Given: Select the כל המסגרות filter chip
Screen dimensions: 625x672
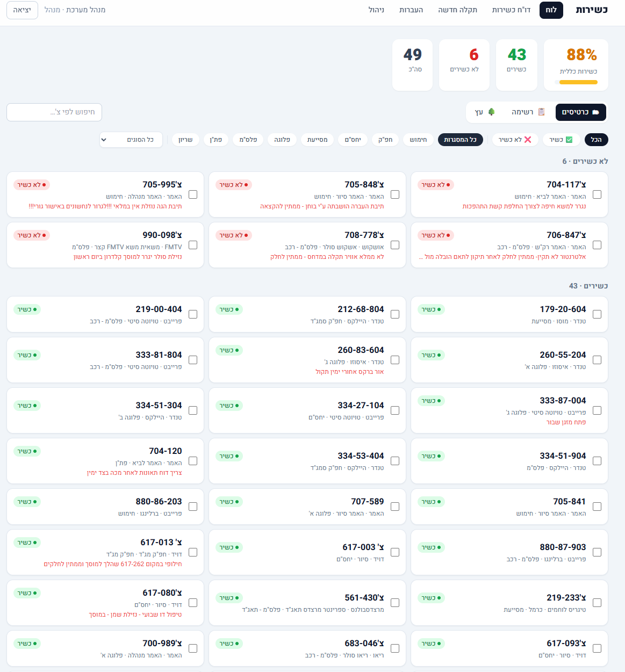Looking at the screenshot, I should tap(461, 140).
